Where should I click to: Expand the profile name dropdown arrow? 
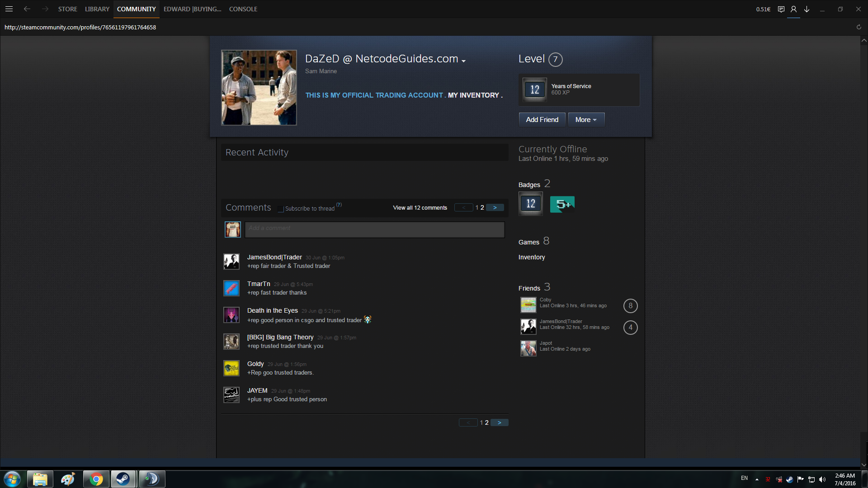point(463,61)
